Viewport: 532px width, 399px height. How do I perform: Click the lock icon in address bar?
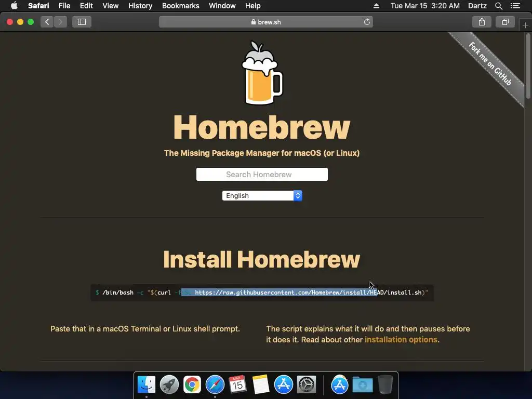pyautogui.click(x=254, y=22)
